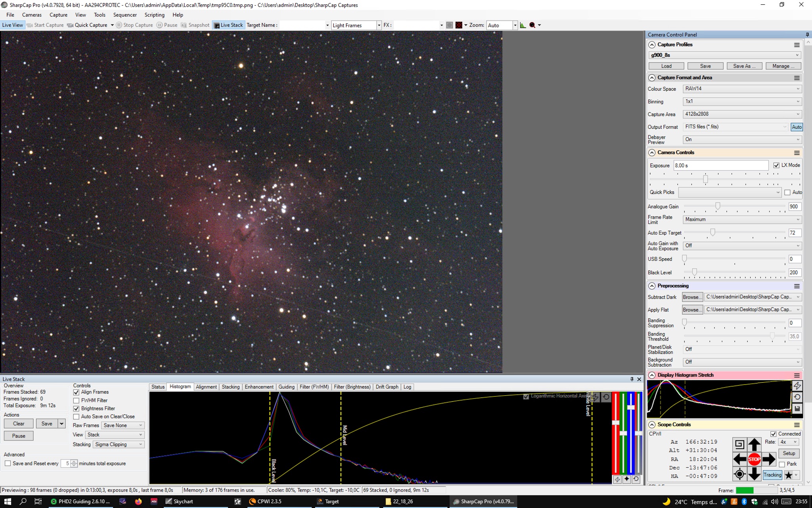The height and width of the screenshot is (508, 812).
Task: Click the scope Setup button
Action: pos(789,454)
